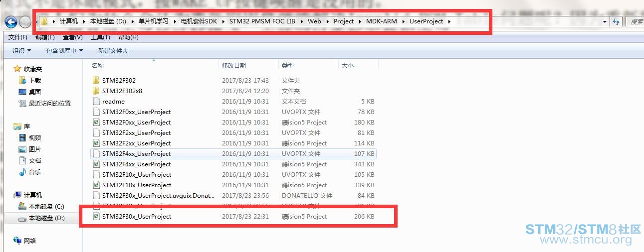Open the 编辑(E) menu
644x252 pixels.
[45, 37]
